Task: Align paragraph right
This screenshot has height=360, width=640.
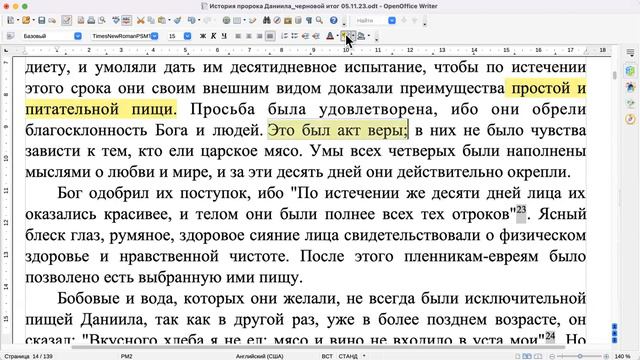Action: coord(259,36)
